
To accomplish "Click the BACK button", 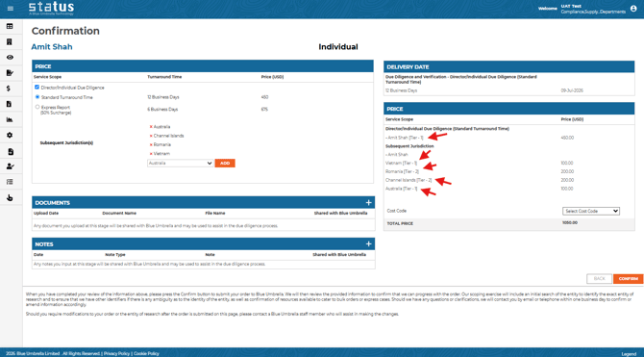I will click(599, 279).
